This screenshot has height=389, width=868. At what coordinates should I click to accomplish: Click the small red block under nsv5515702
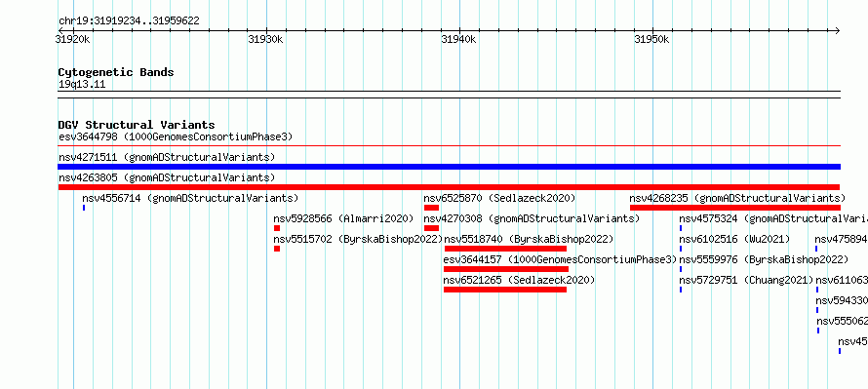pos(277,249)
